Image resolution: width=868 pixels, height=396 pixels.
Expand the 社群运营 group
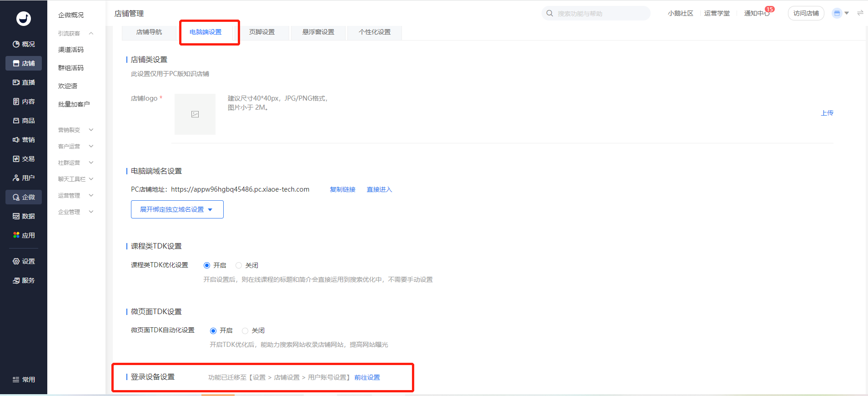pyautogui.click(x=75, y=162)
